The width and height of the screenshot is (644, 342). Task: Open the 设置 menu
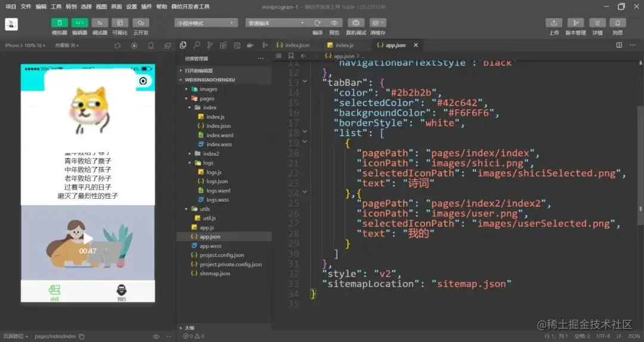point(131,7)
